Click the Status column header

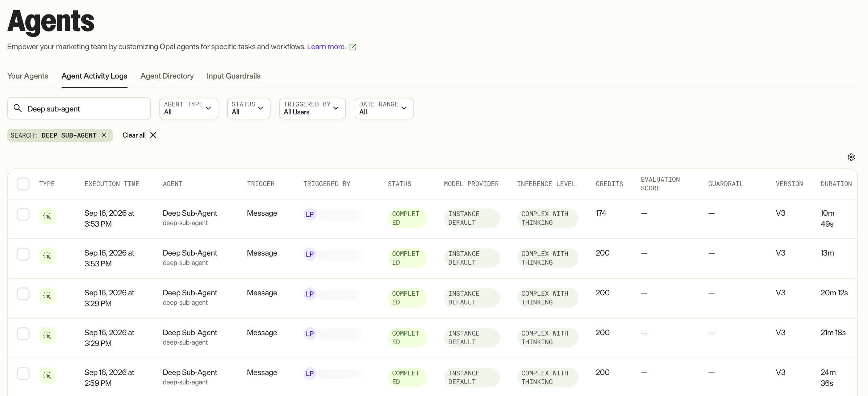(x=400, y=184)
